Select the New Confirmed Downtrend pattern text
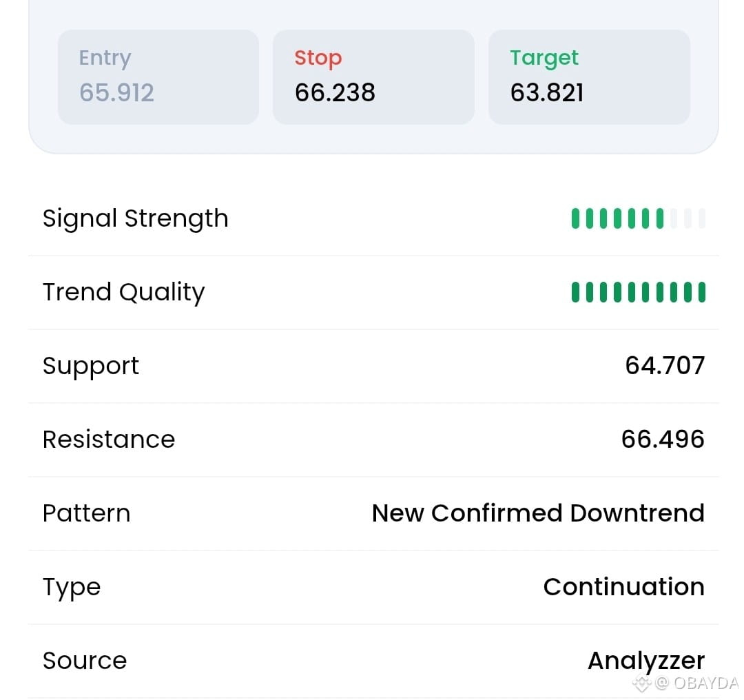The height and width of the screenshot is (700, 744). [x=538, y=513]
